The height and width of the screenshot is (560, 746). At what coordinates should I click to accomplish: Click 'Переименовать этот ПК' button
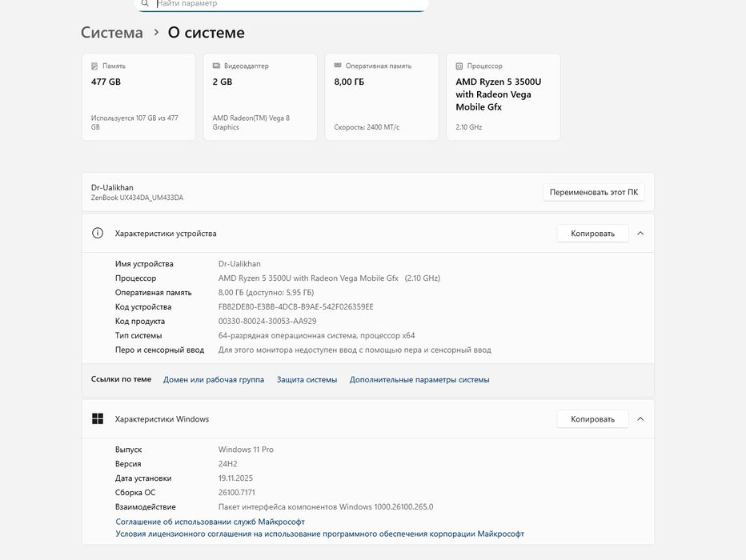594,192
